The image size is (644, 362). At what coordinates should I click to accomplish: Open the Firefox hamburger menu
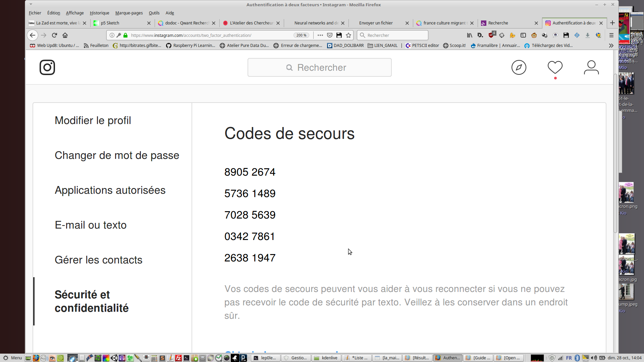tap(611, 35)
